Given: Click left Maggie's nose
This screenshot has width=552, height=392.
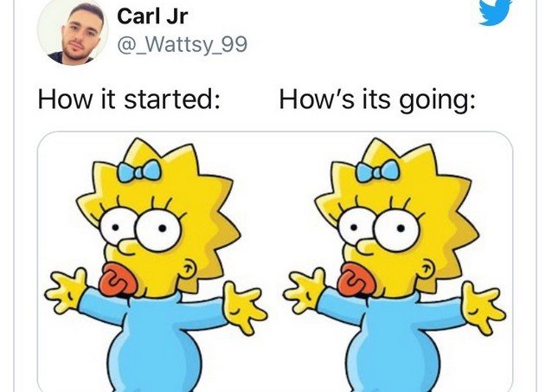Looking at the screenshot, I should coord(127,247).
